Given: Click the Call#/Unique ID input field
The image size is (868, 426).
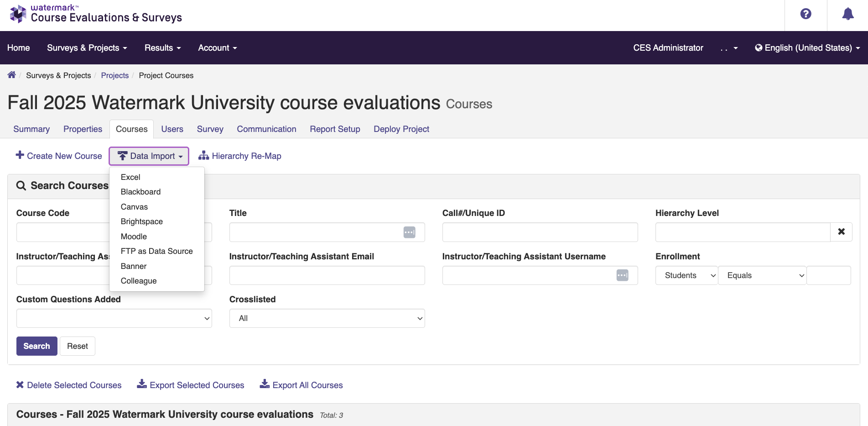Looking at the screenshot, I should [x=540, y=232].
